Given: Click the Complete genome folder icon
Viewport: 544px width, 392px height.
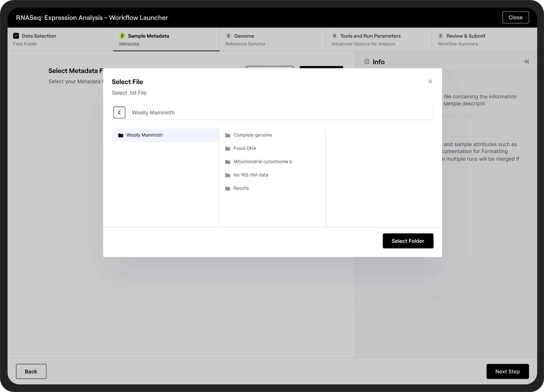Looking at the screenshot, I should click(x=228, y=135).
